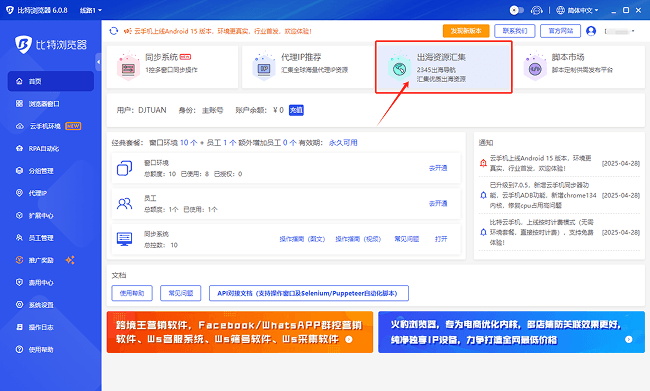Open the 比特云手机 hourly billing notification
This screenshot has width=650, height=391.
(x=559, y=232)
